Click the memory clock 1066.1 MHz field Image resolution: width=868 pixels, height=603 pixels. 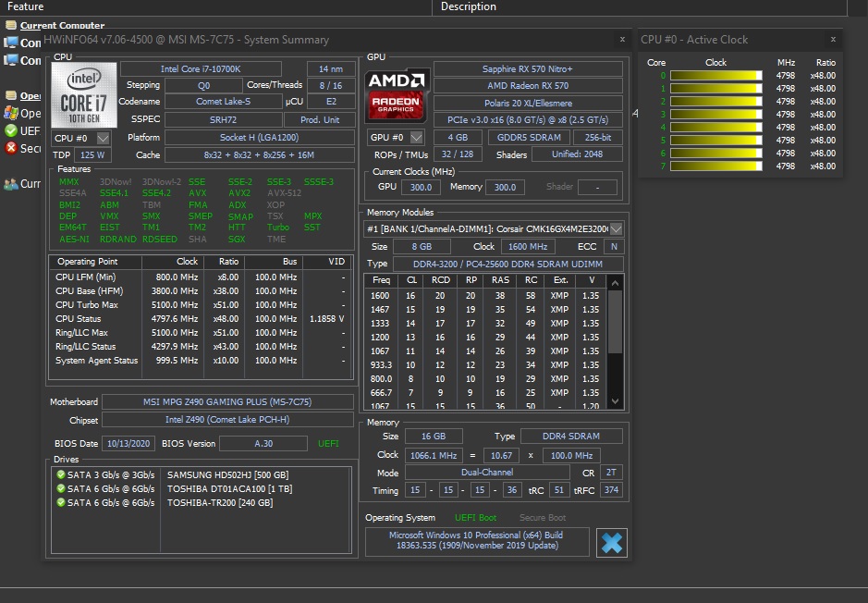pyautogui.click(x=434, y=456)
